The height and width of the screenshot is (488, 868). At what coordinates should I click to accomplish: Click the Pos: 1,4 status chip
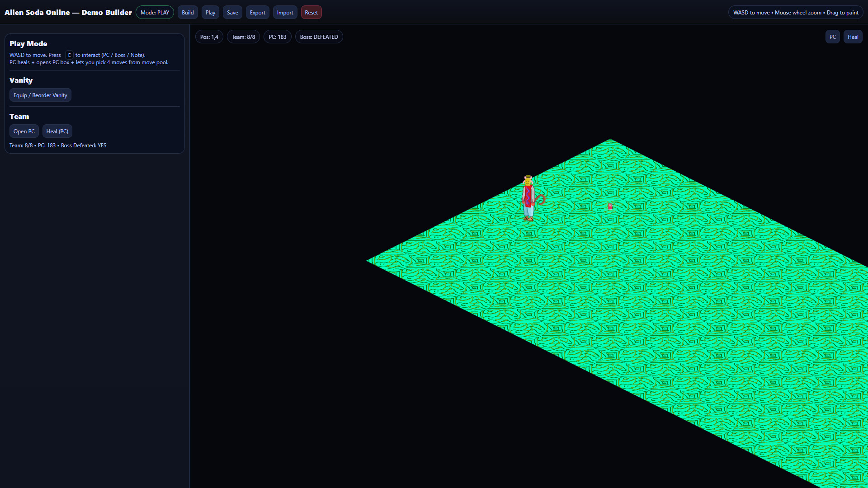pyautogui.click(x=209, y=37)
